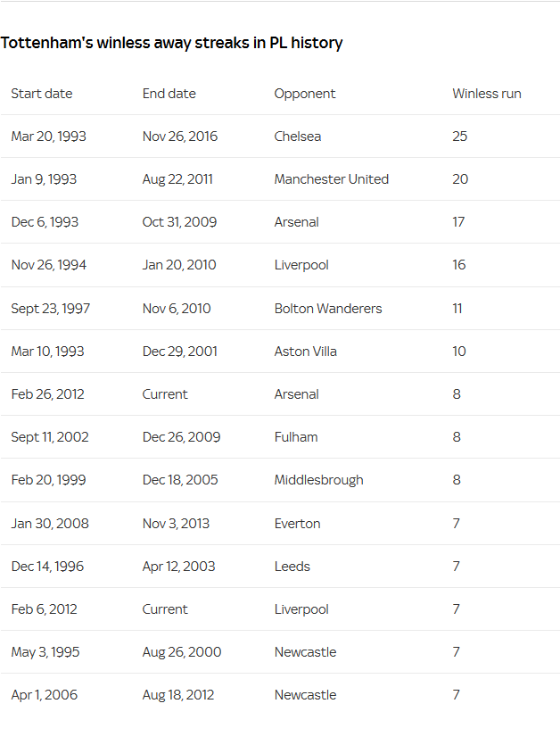Click the start date Mar 20, 1993
560x745 pixels.
click(49, 137)
